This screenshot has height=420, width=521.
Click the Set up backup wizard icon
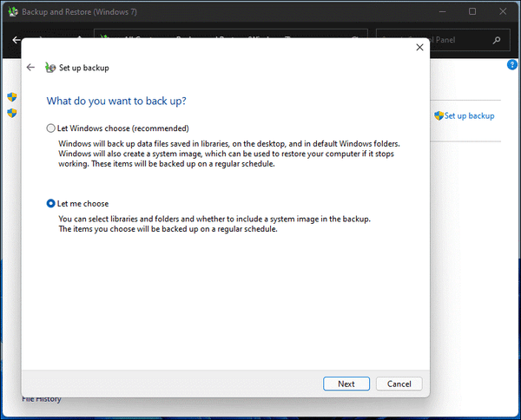[50, 68]
